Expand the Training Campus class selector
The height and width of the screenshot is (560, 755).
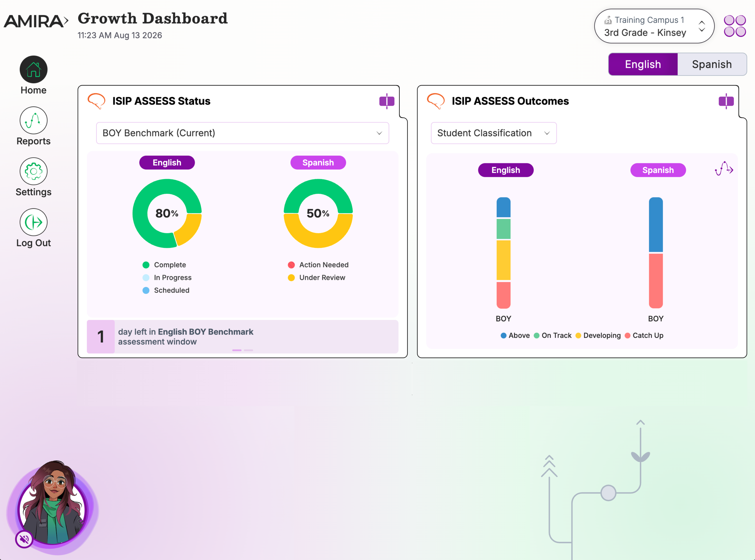click(654, 26)
